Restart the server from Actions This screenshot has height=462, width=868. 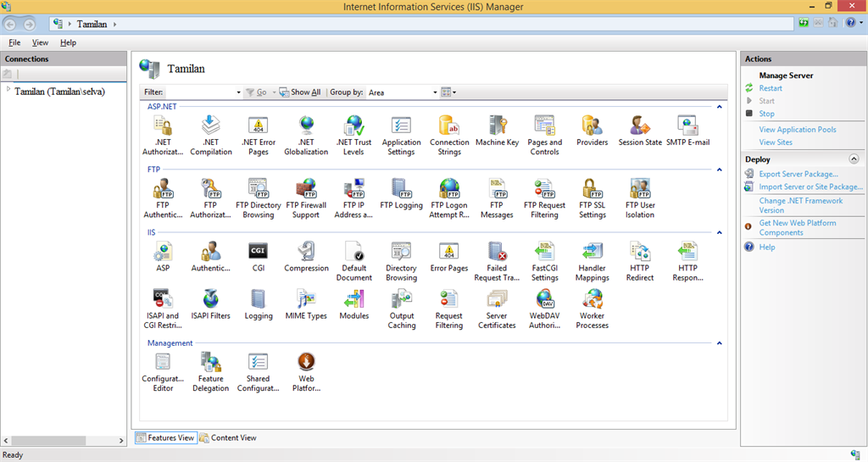[x=770, y=88]
